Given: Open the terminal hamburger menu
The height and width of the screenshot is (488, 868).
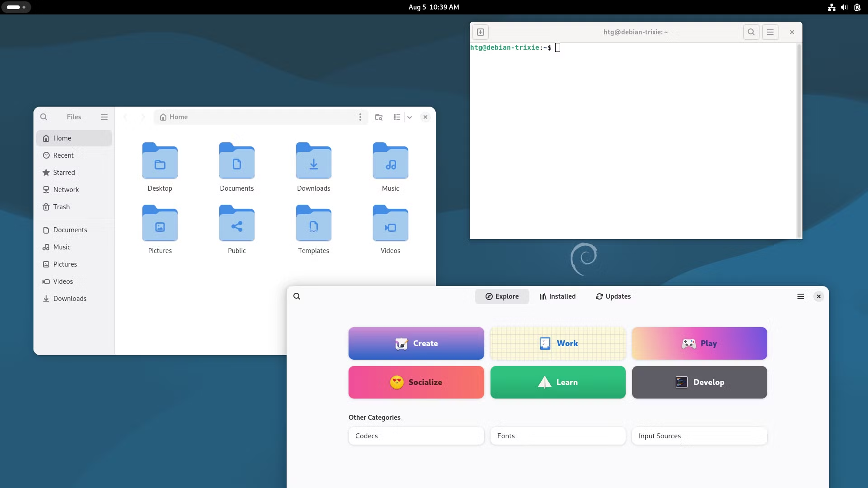Looking at the screenshot, I should pos(770,32).
